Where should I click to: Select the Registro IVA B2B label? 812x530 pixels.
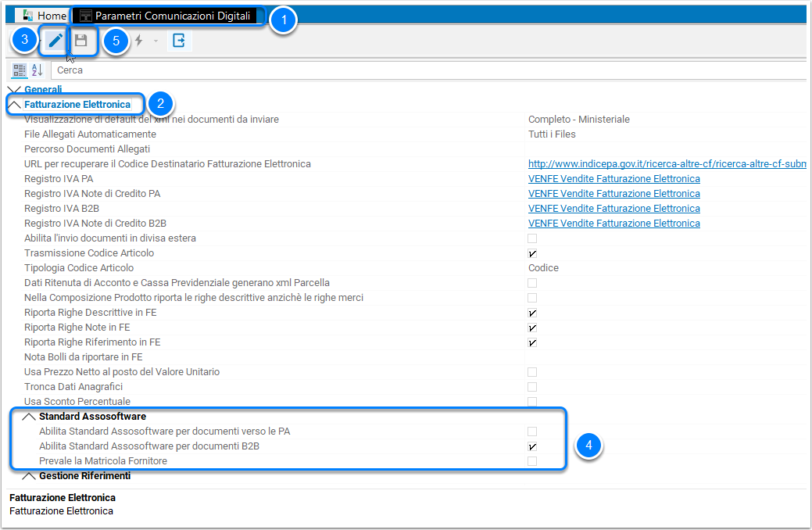point(62,208)
